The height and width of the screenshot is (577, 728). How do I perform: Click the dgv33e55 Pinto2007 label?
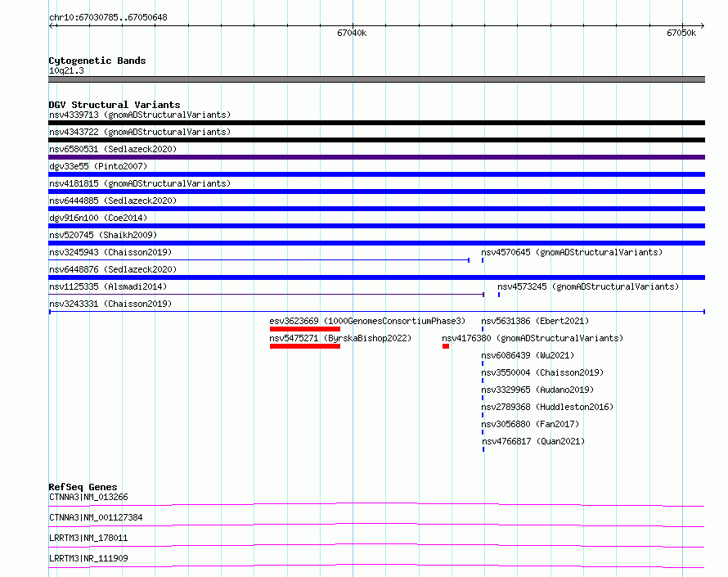tap(98, 166)
